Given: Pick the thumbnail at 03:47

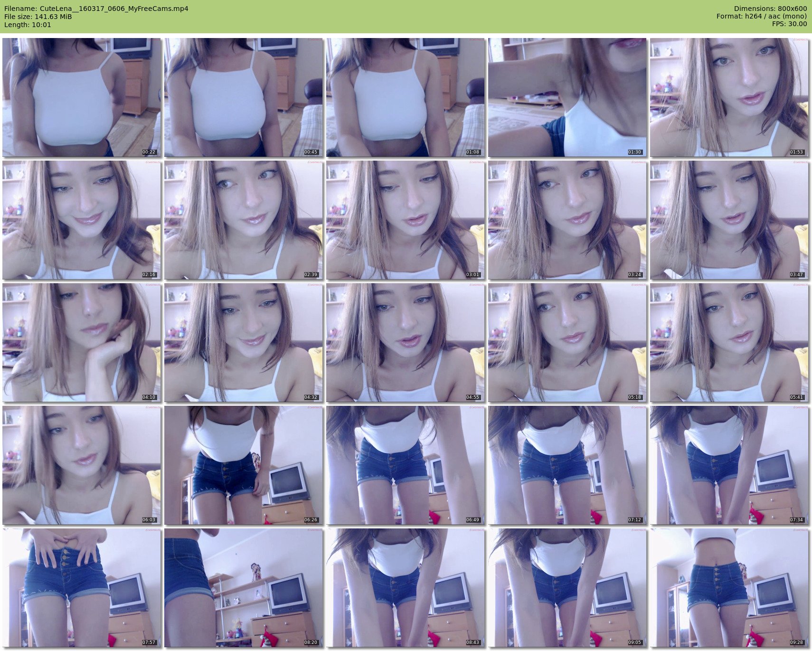Looking at the screenshot, I should pos(729,220).
